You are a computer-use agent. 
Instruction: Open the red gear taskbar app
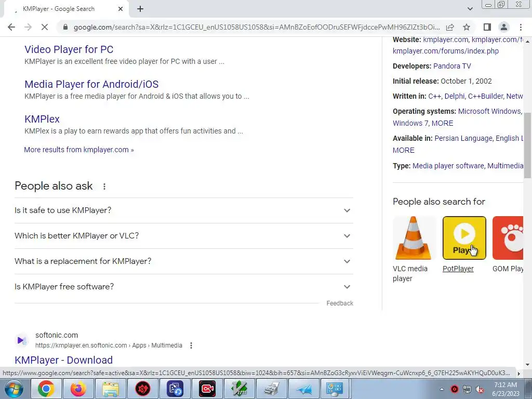(143, 389)
